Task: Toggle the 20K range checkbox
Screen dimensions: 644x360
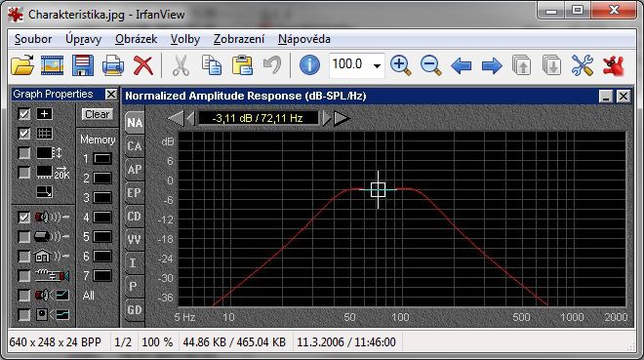Action: click(24, 173)
